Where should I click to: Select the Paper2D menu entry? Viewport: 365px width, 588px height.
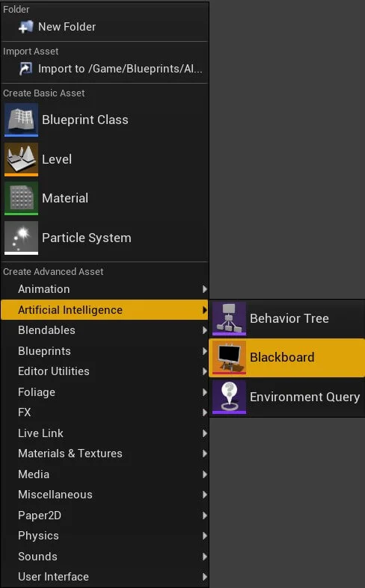point(105,516)
